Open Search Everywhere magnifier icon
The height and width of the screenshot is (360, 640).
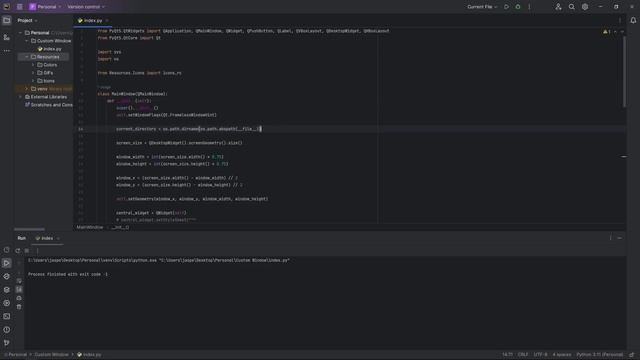[571, 7]
